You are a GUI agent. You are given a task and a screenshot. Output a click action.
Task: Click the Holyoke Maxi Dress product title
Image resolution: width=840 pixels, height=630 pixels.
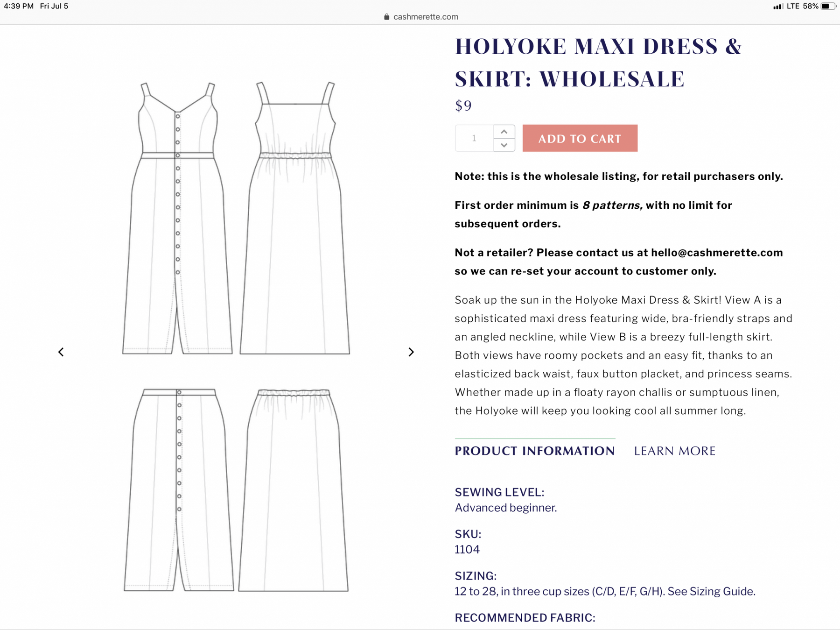click(x=597, y=62)
